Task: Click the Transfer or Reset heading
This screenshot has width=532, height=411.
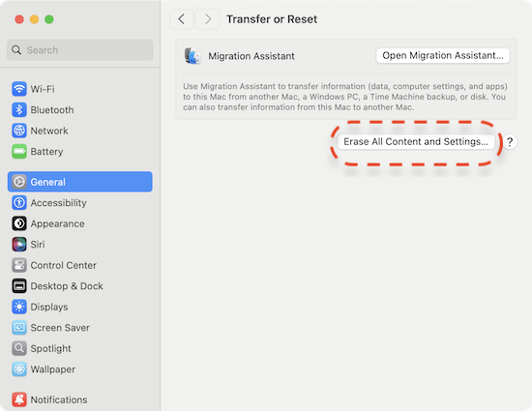Action: (272, 19)
